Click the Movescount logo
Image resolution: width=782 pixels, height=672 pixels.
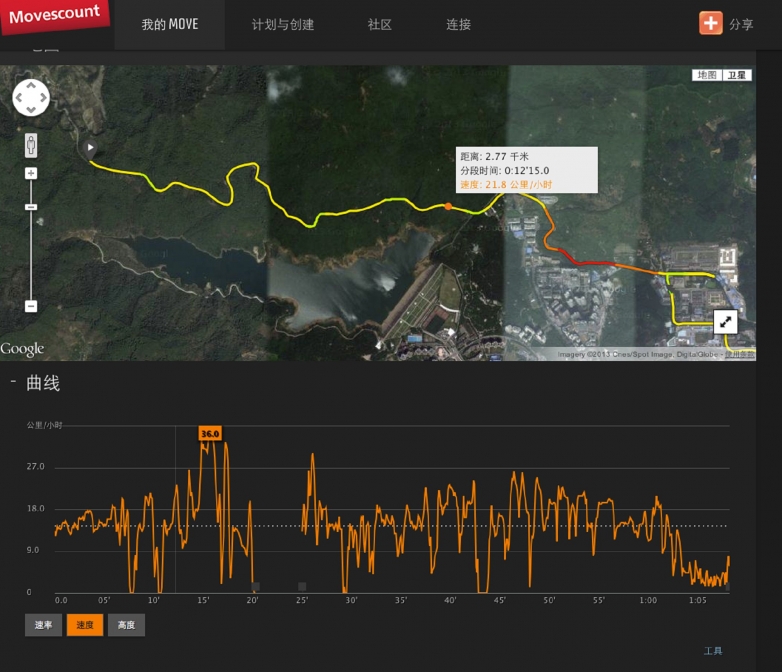(x=55, y=15)
